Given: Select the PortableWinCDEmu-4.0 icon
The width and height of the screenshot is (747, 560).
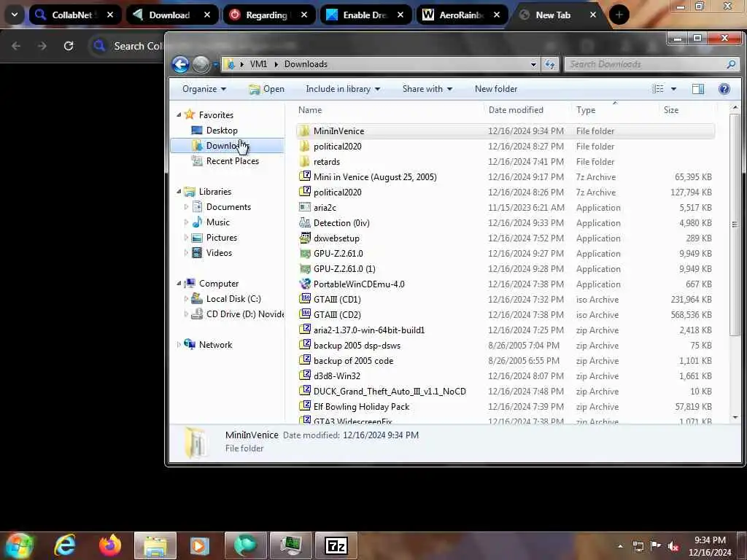Looking at the screenshot, I should coord(305,284).
